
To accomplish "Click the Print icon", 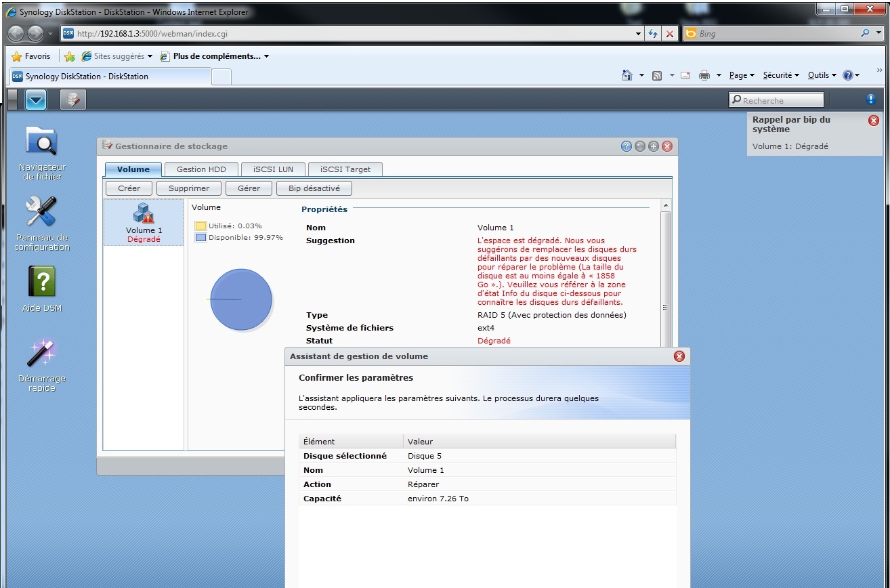I will pos(704,75).
